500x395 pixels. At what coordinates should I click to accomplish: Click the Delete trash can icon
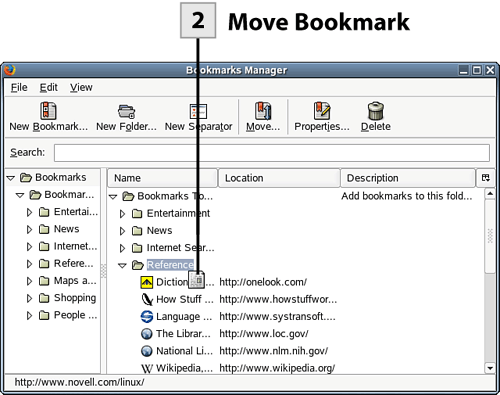coord(376,111)
